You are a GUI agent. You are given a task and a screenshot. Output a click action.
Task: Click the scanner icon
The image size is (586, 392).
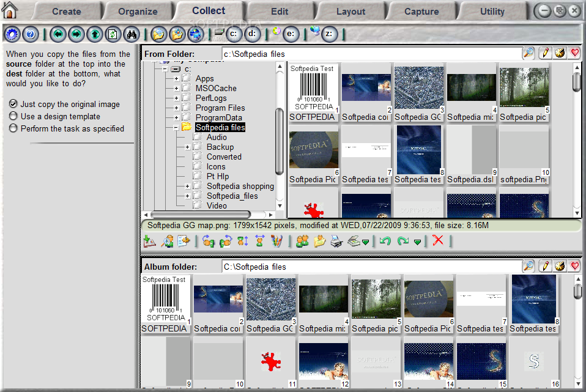click(354, 241)
